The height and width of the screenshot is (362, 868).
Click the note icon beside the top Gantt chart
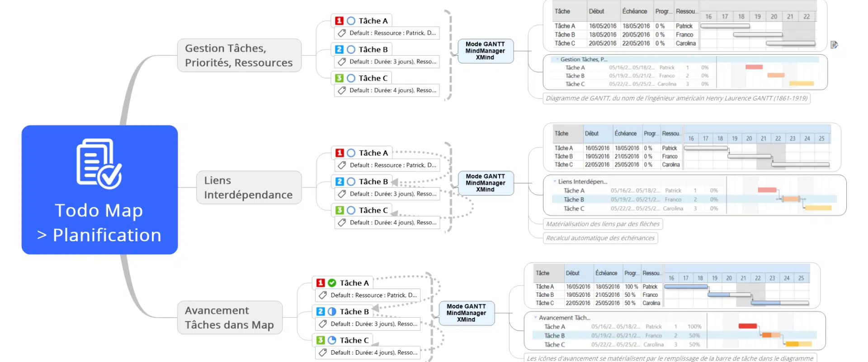834,44
